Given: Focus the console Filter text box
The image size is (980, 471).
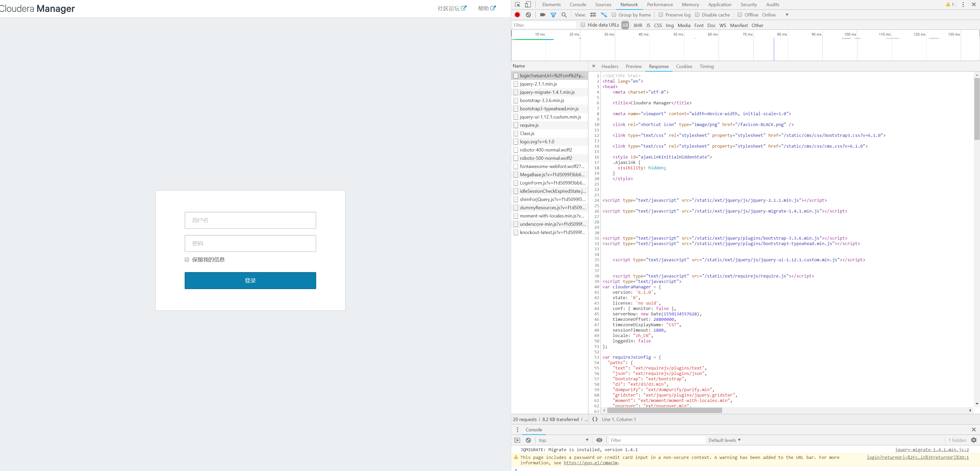Looking at the screenshot, I should point(657,440).
